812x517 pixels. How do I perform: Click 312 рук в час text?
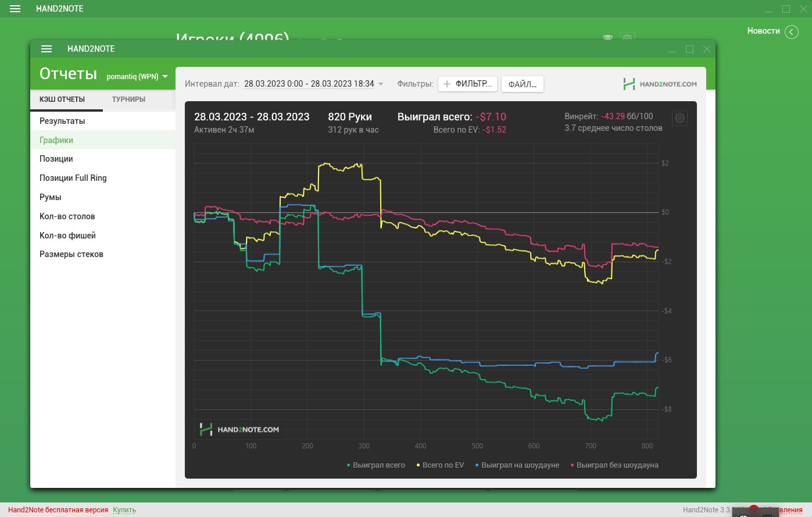click(353, 130)
